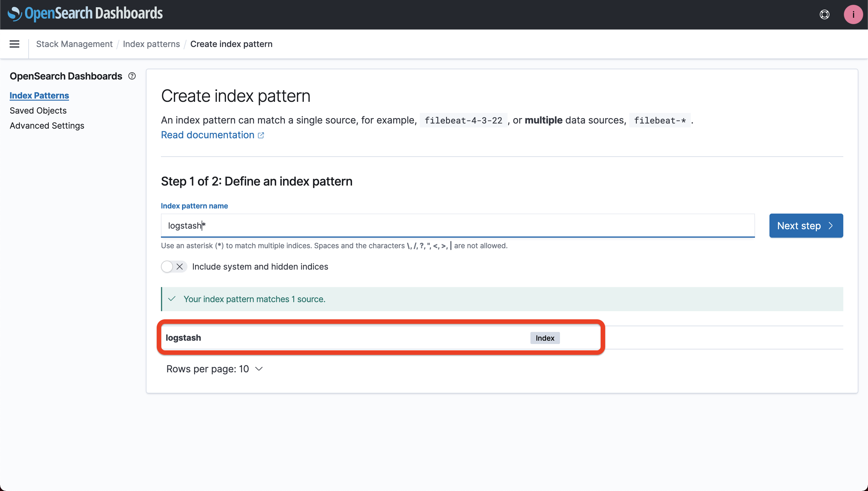Expand the Rows per page dropdown
The width and height of the screenshot is (868, 491).
214,369
